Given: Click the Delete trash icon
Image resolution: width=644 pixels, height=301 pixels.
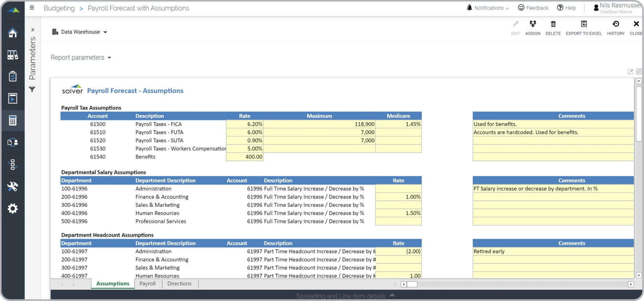Looking at the screenshot, I should tap(553, 24).
